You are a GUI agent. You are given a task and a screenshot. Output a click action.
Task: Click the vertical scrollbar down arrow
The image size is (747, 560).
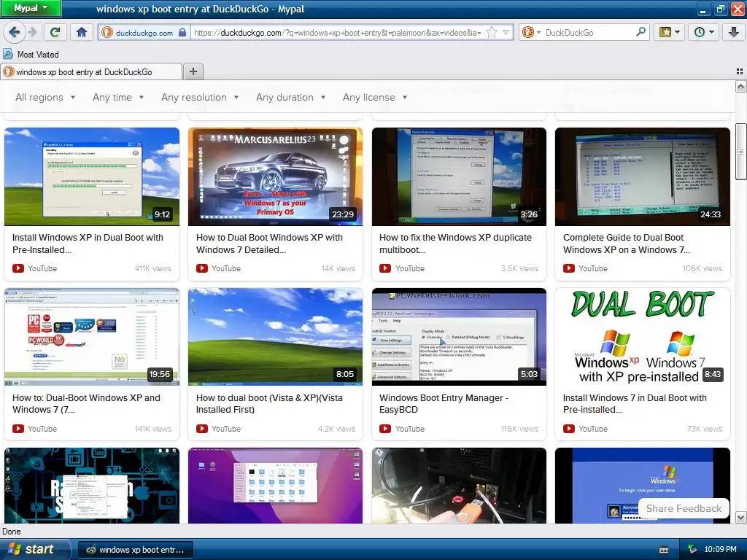pyautogui.click(x=741, y=517)
